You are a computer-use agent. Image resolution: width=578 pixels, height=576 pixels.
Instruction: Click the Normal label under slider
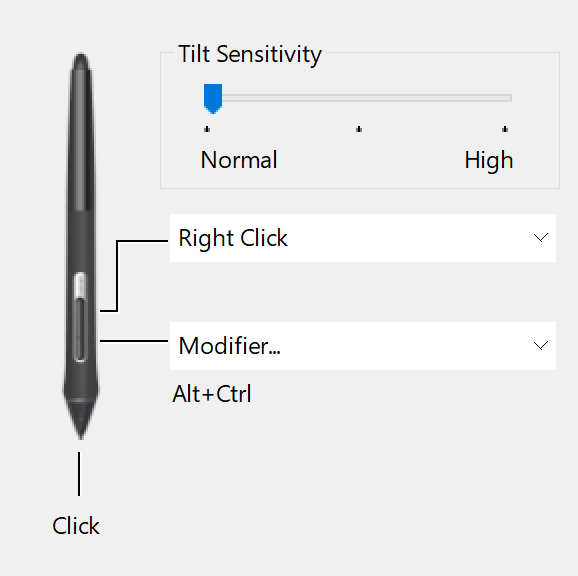(239, 160)
